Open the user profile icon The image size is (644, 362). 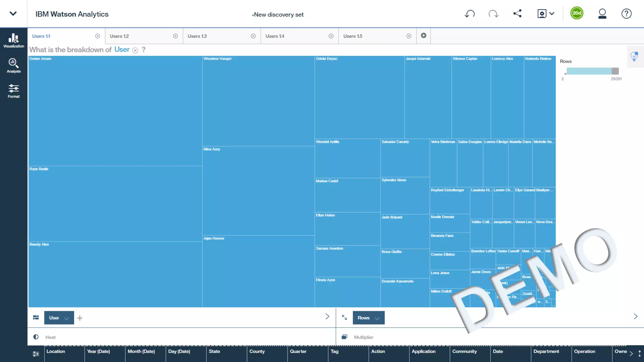coord(602,14)
